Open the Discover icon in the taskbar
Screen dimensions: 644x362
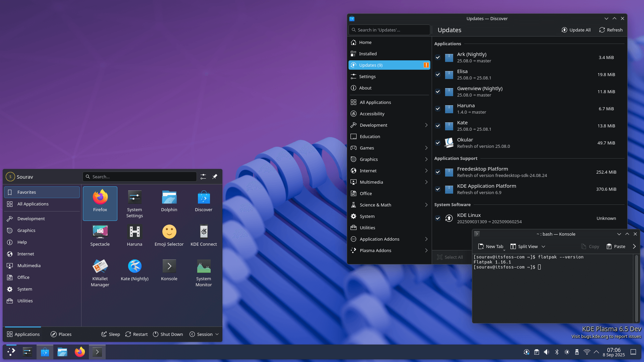(x=45, y=352)
